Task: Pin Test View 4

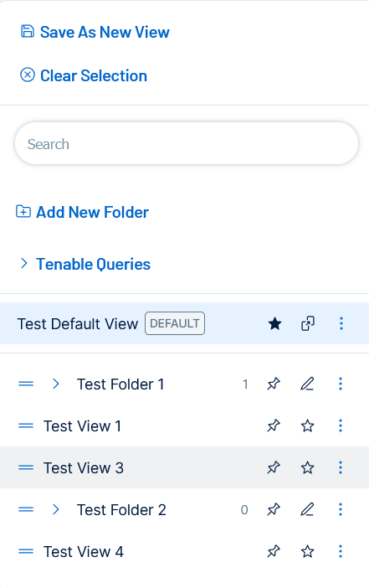Action: pyautogui.click(x=274, y=551)
